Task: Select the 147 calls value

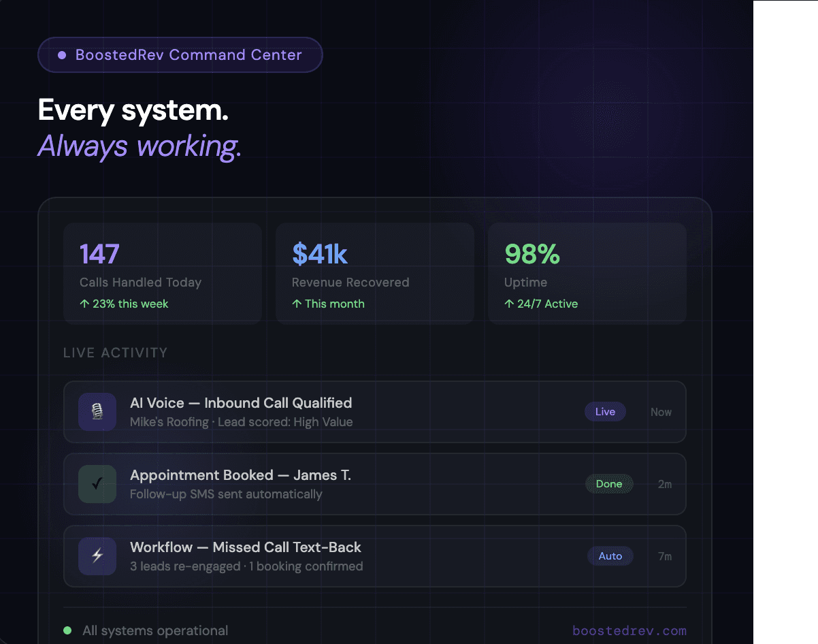Action: 99,254
